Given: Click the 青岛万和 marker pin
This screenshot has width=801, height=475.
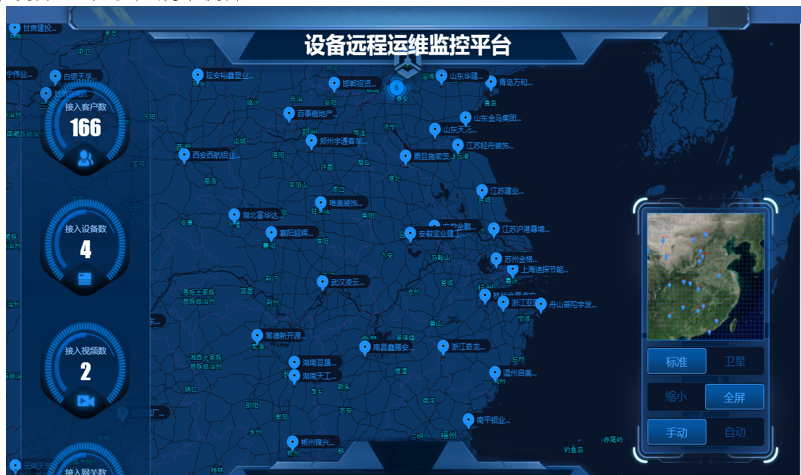Looking at the screenshot, I should click(x=490, y=82).
